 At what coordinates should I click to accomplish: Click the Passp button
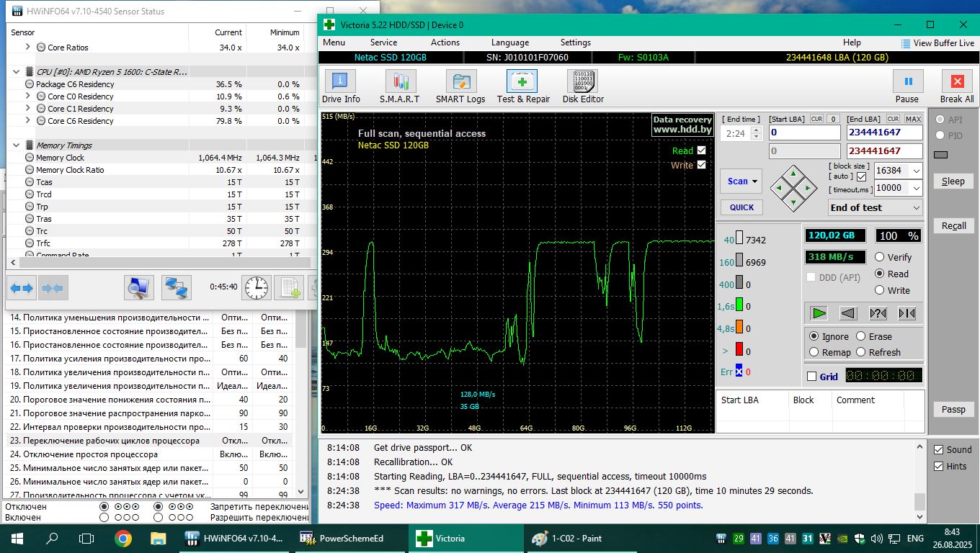pos(953,410)
